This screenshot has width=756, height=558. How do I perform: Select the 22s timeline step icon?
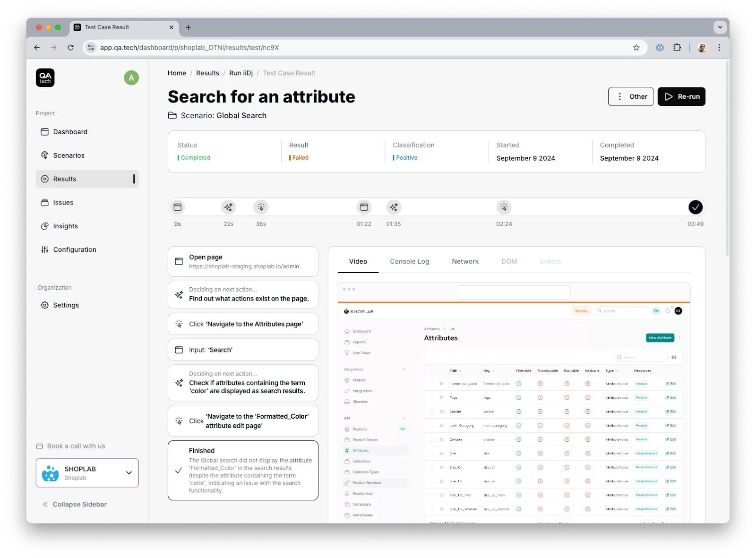pos(229,207)
